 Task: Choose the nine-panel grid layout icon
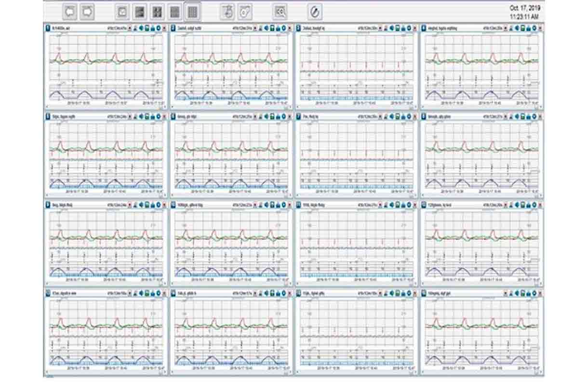coord(175,11)
